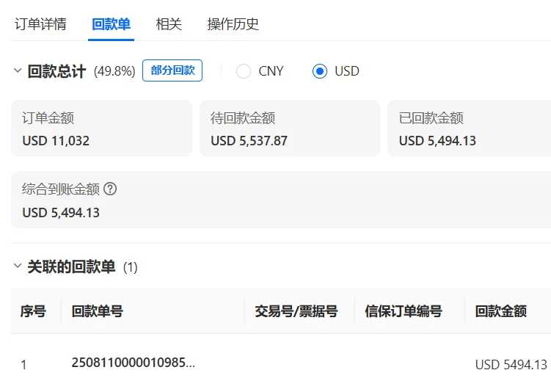The width and height of the screenshot is (551, 392).
Task: Click the USD 5494.13 amount in row 1
Action: pos(511,365)
